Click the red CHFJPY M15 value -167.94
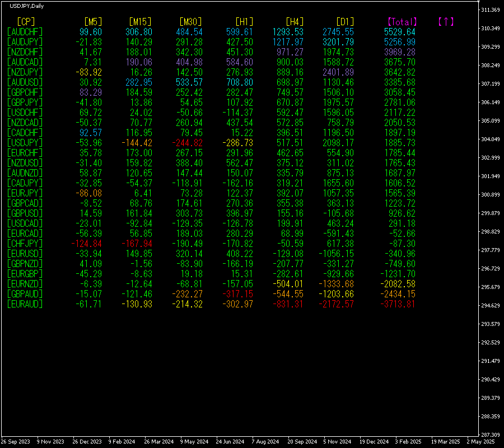Screen dimensions: 504x448 [137, 244]
